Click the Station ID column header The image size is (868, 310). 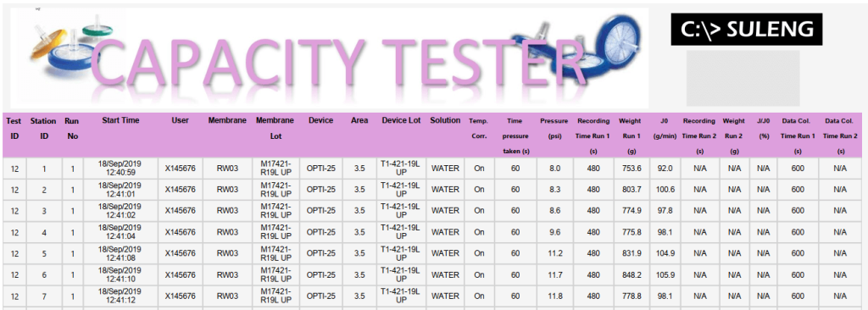43,128
